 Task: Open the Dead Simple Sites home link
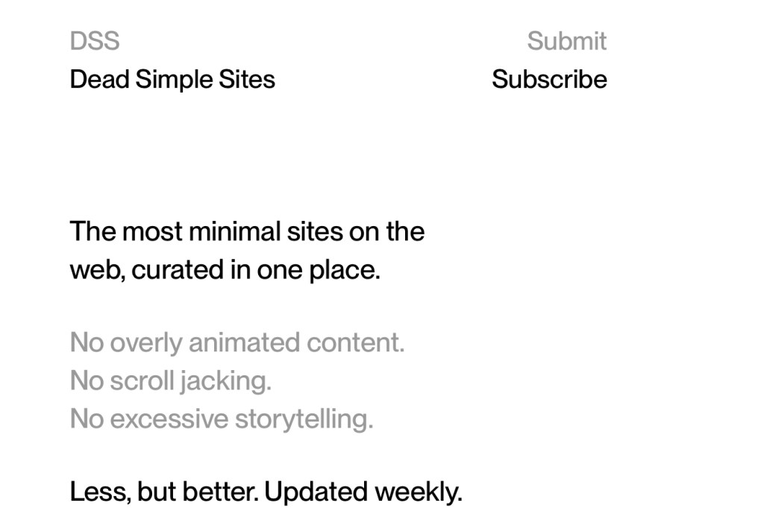click(172, 79)
